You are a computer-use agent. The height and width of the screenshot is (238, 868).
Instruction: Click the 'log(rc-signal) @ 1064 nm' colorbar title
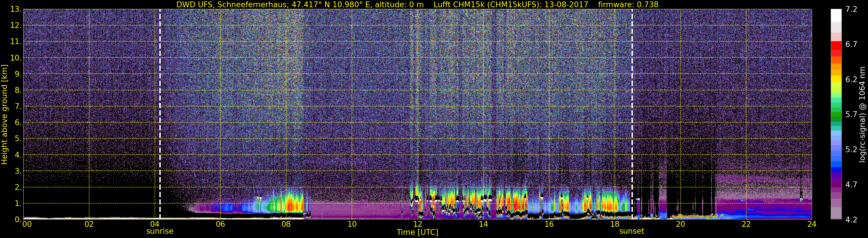coord(862,114)
